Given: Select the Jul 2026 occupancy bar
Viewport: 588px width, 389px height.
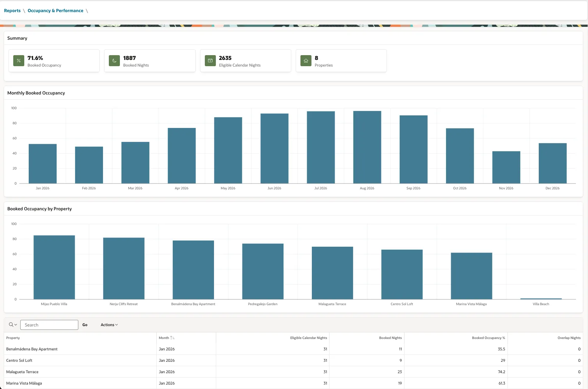Looking at the screenshot, I should (x=321, y=147).
